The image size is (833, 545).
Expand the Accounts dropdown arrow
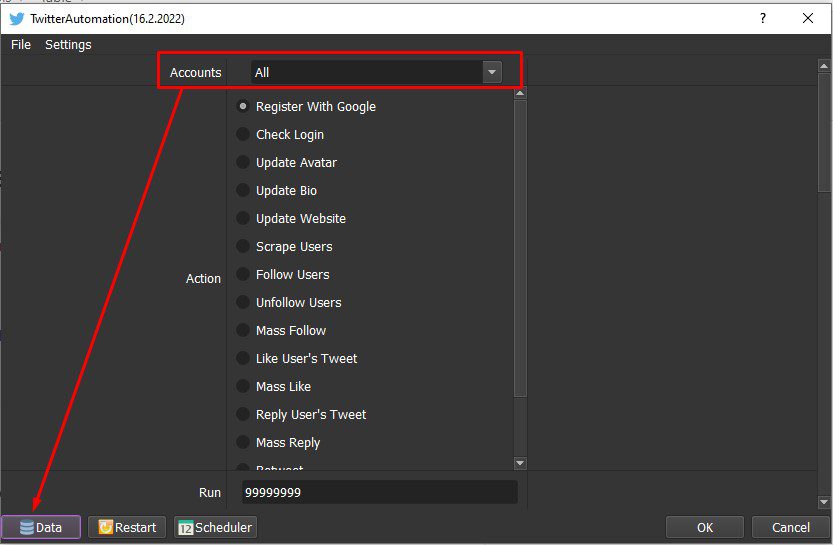pos(492,72)
